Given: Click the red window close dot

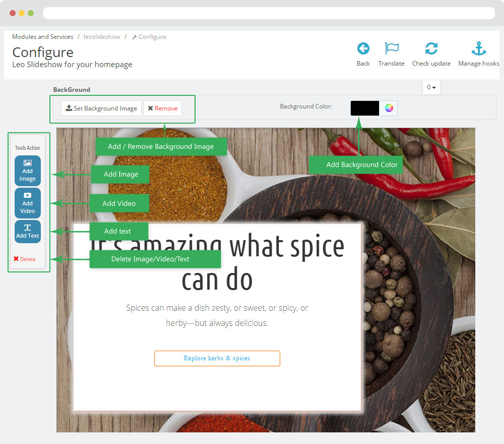Looking at the screenshot, I should [13, 13].
